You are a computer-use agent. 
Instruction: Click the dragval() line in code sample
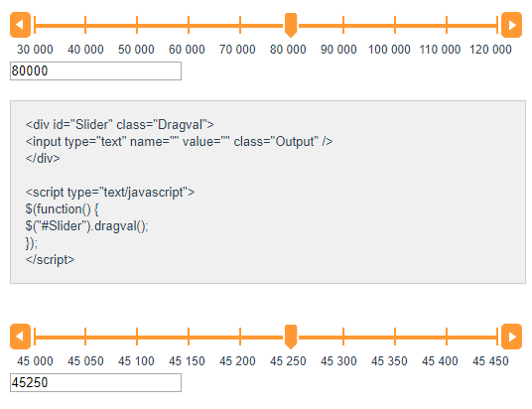(x=87, y=226)
